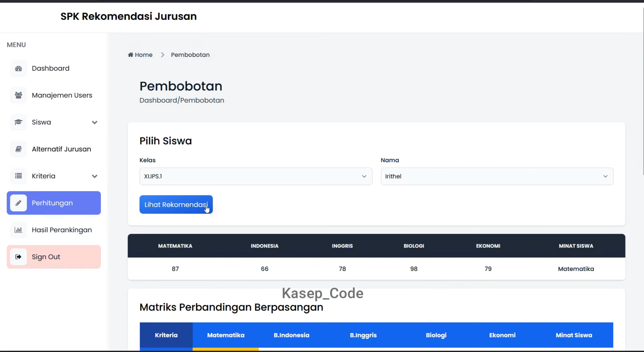Image resolution: width=644 pixels, height=352 pixels.
Task: Click the Pembobotan breadcrumb item
Action: (x=190, y=55)
